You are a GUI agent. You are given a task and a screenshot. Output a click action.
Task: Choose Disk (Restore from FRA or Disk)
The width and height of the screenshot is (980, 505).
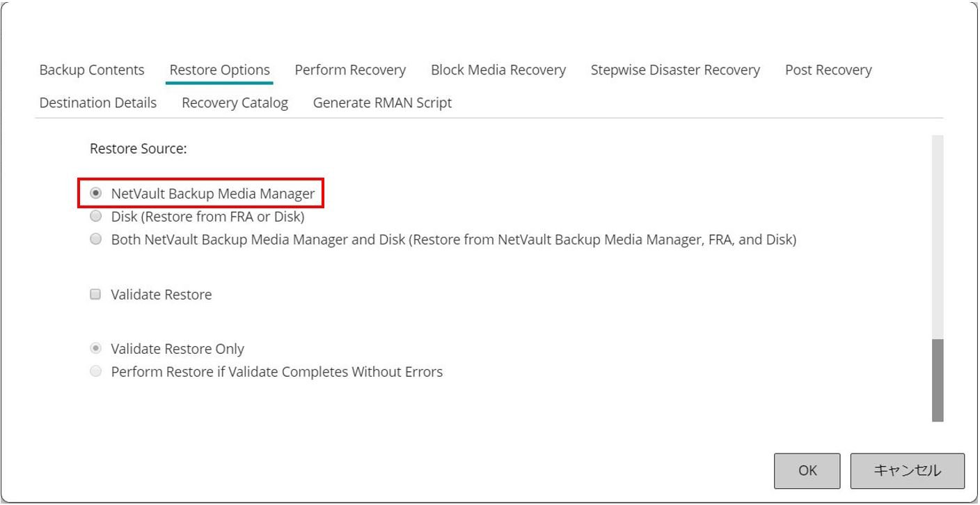[96, 217]
